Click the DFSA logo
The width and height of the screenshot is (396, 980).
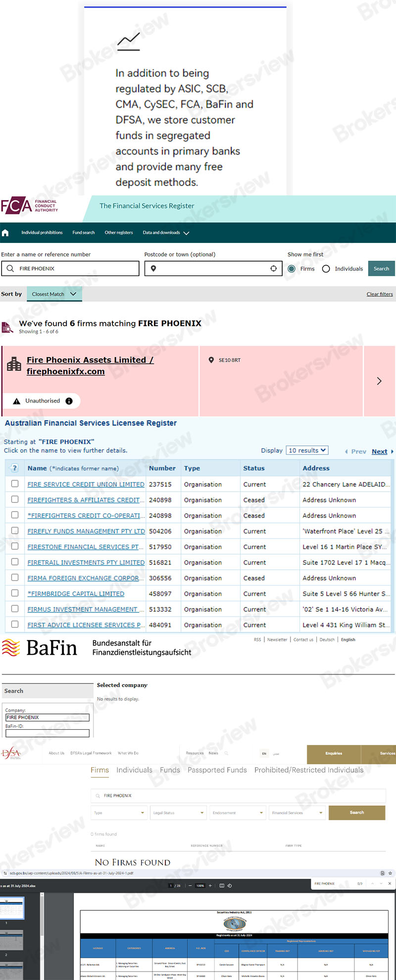11,753
